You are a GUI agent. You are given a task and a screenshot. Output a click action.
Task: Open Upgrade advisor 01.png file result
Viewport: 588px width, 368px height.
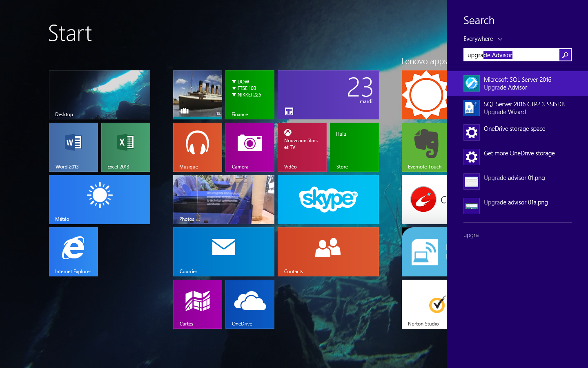[517, 182]
